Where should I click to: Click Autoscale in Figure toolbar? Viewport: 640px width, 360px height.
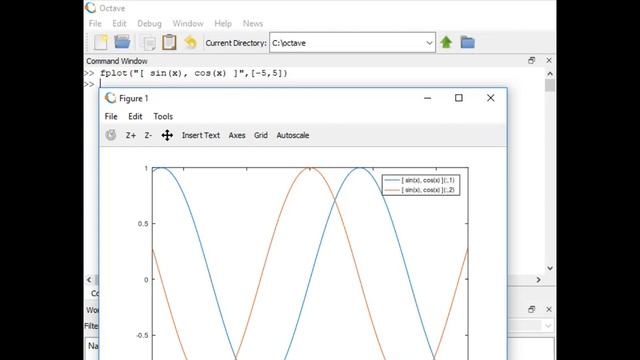[x=293, y=135]
